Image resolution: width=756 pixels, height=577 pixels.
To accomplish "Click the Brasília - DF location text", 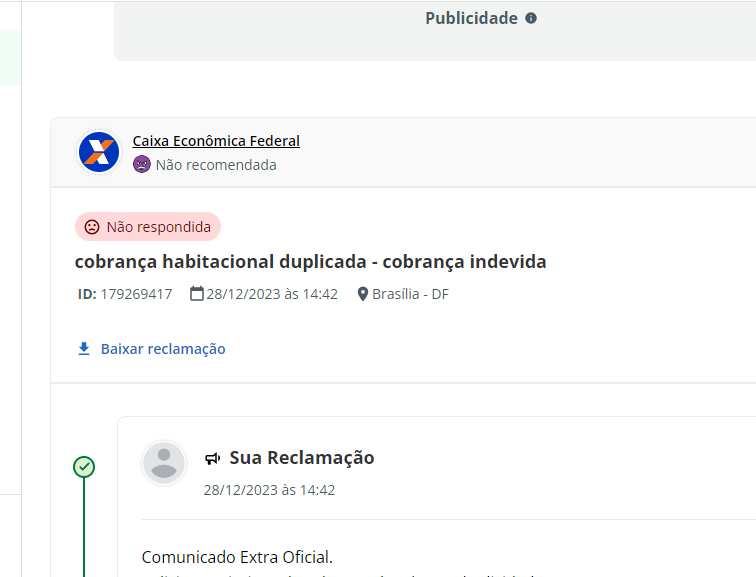I will click(410, 294).
